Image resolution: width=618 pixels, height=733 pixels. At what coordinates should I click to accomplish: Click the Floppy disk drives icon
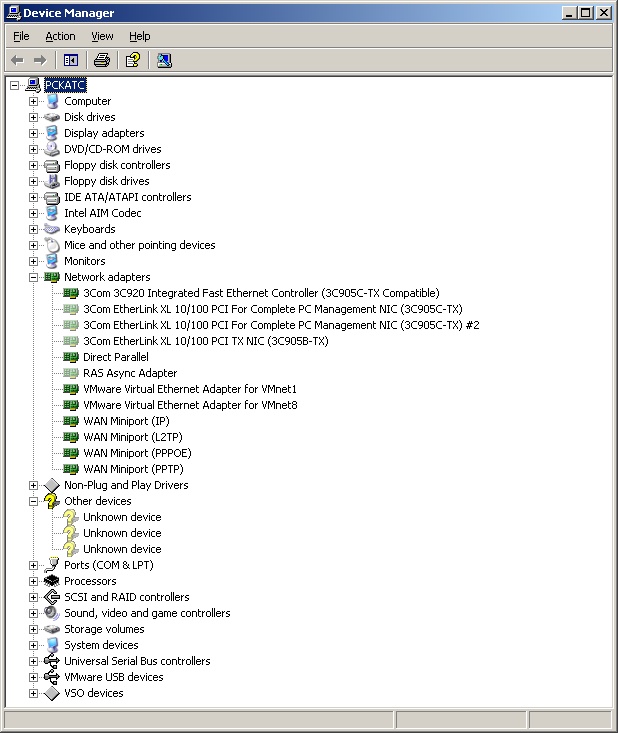pyautogui.click(x=52, y=181)
